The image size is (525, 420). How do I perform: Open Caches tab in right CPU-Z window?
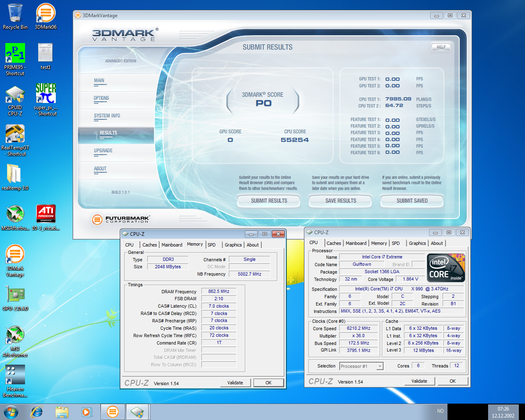coord(334,243)
